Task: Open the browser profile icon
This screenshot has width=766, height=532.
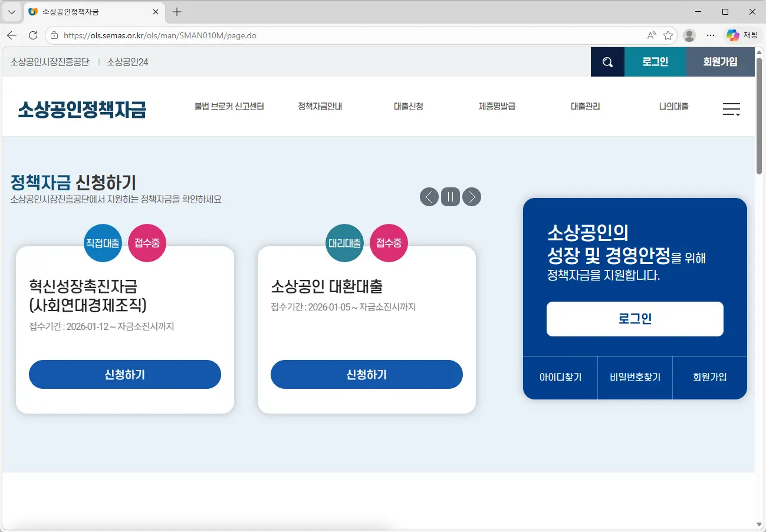Action: coord(689,35)
